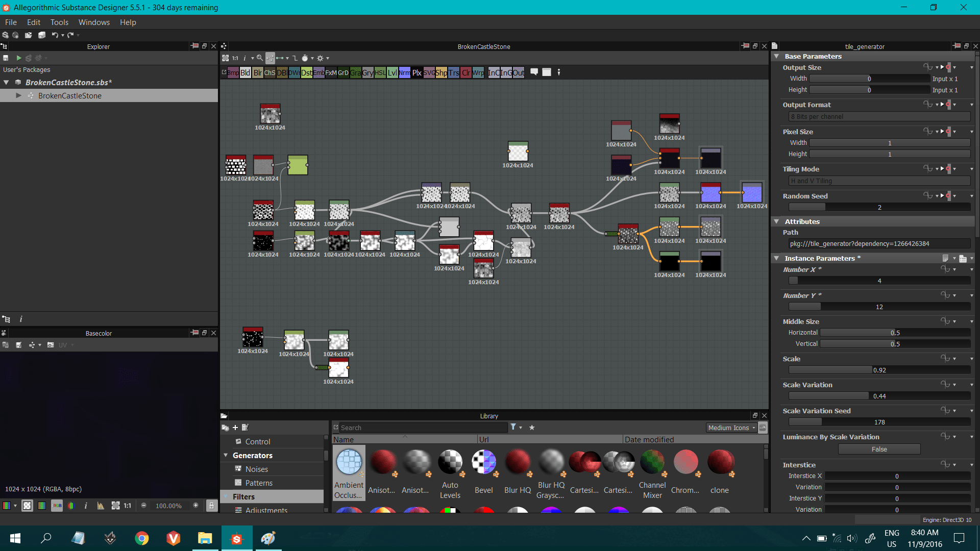980x551 pixels.
Task: Adjust the Number Y slider at 12
Action: (x=879, y=307)
